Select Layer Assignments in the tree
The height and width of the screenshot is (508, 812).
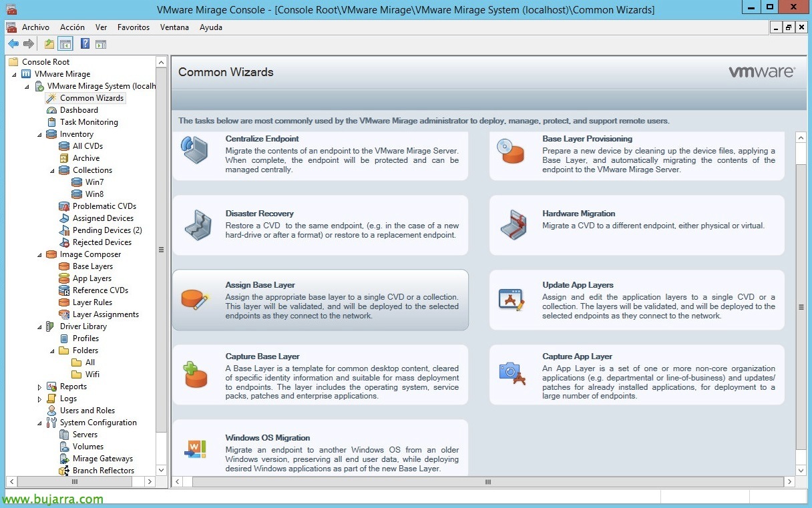106,314
